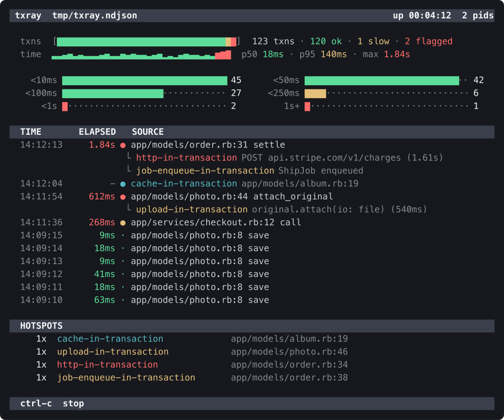The image size is (504, 420).
Task: Click the cyan dot beside cache-in-transaction album.rb:19
Action: 123,184
